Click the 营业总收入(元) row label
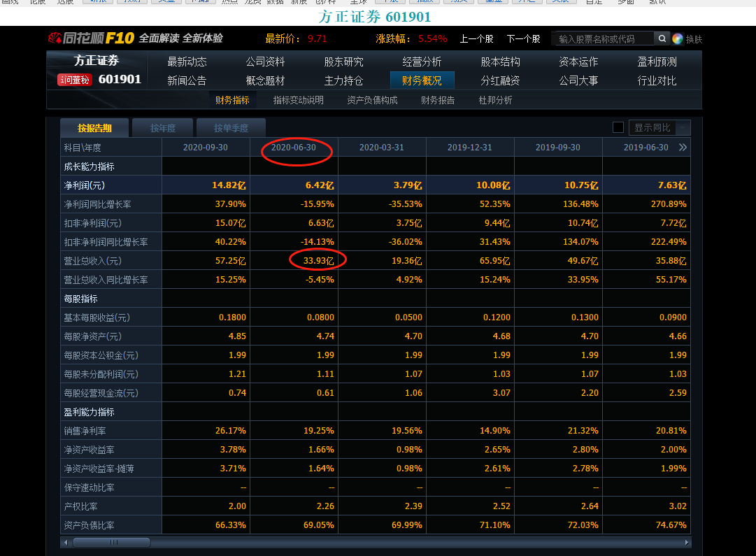 [x=92, y=261]
